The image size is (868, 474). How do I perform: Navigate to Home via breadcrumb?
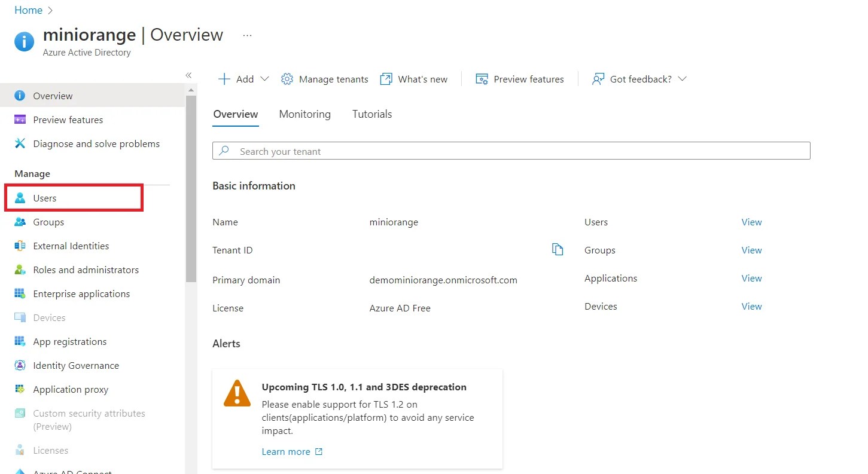[28, 10]
